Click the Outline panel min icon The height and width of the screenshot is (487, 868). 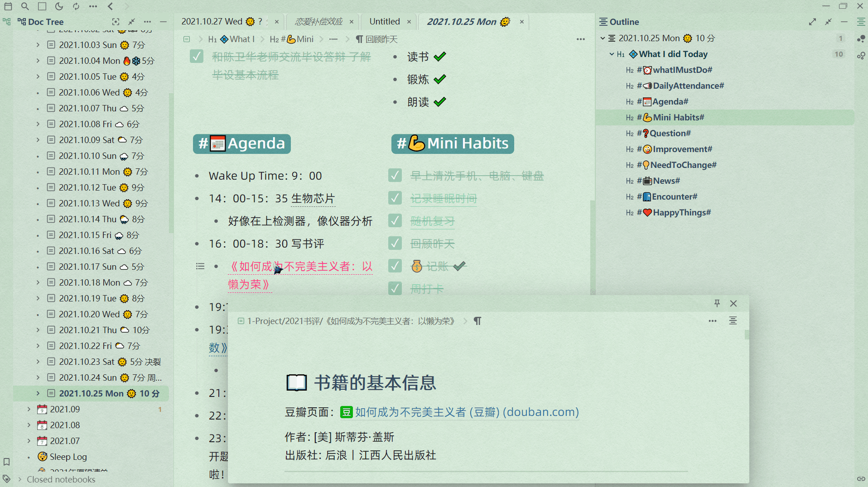pyautogui.click(x=844, y=22)
